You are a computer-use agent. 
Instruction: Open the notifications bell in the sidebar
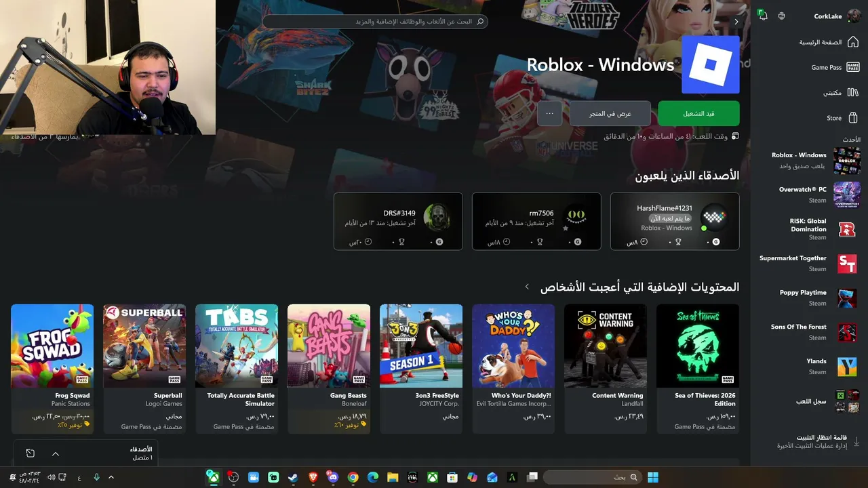pos(763,16)
